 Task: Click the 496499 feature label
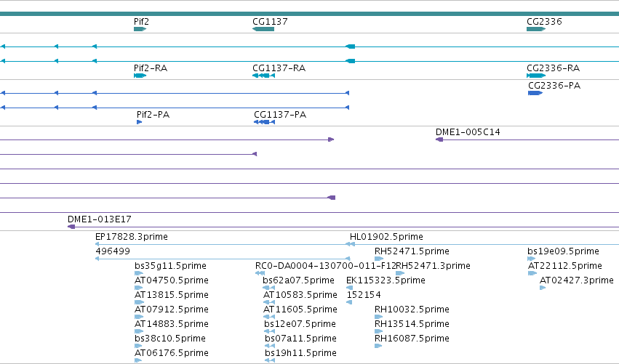(x=113, y=251)
